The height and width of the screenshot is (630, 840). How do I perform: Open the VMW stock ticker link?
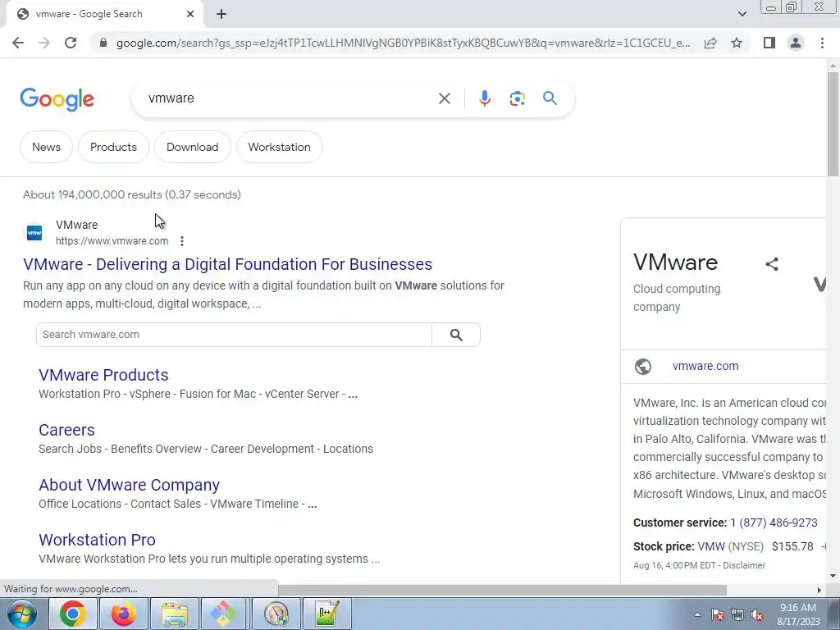coord(711,546)
